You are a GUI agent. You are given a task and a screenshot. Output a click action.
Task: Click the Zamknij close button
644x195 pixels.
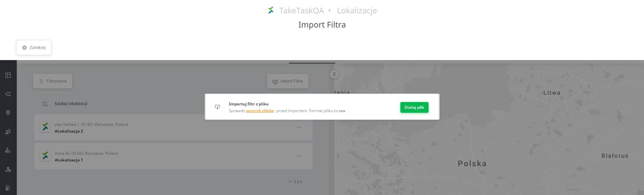(x=34, y=48)
